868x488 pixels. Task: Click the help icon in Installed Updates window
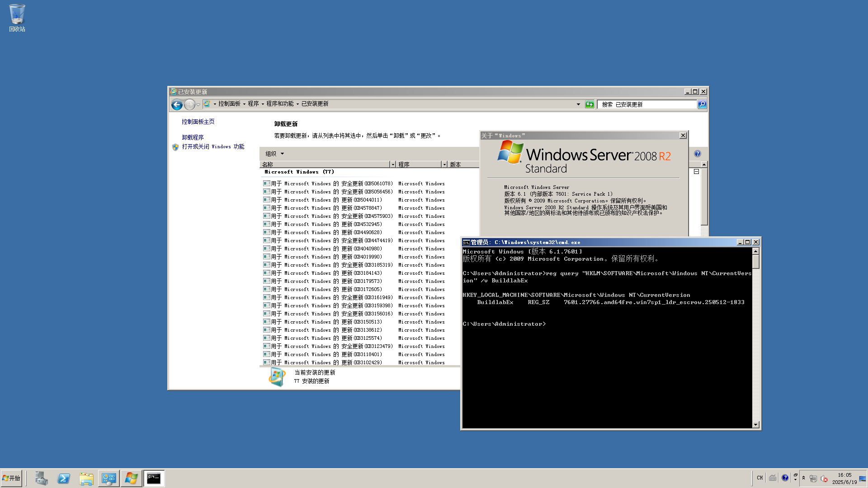698,154
